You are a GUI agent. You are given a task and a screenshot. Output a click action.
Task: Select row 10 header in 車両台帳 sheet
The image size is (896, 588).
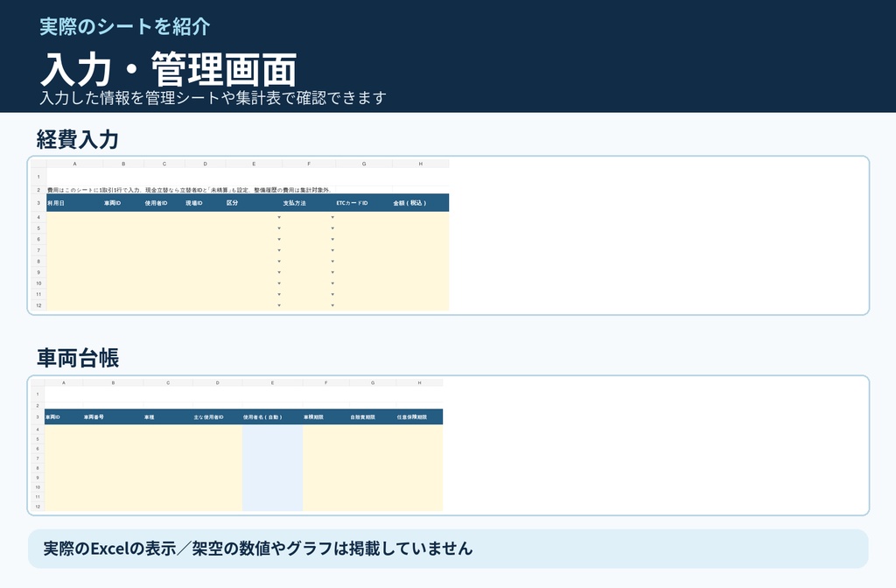pyautogui.click(x=38, y=487)
